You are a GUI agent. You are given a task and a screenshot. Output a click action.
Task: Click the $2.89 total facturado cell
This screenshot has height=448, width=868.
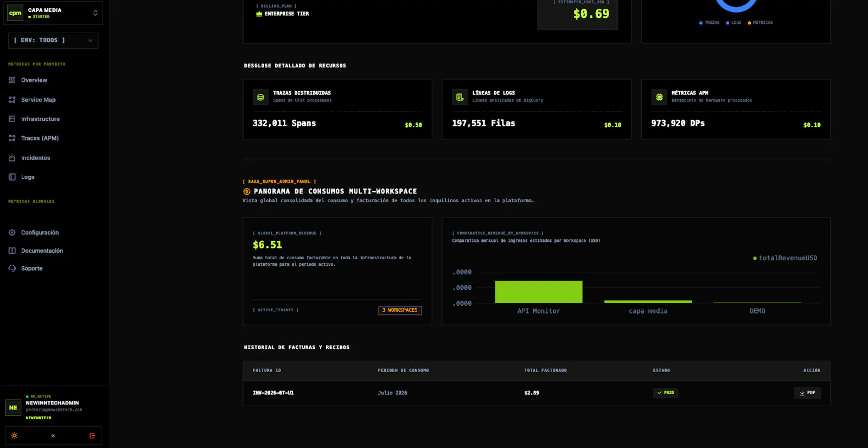(x=532, y=393)
